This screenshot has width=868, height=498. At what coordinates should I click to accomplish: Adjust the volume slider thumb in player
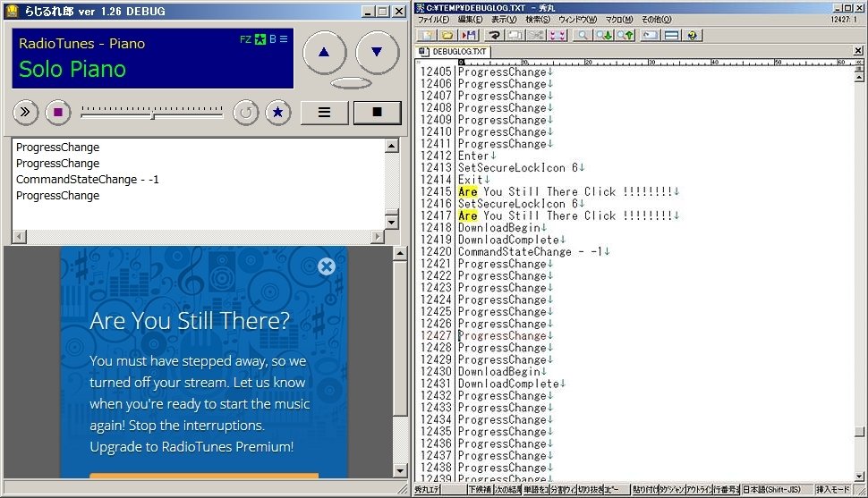(x=152, y=114)
